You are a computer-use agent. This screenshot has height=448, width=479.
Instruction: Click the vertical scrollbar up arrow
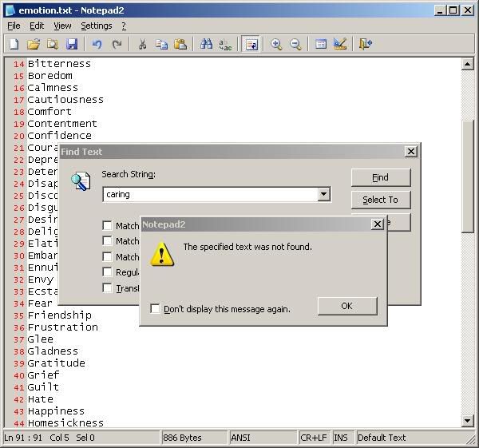click(x=467, y=64)
